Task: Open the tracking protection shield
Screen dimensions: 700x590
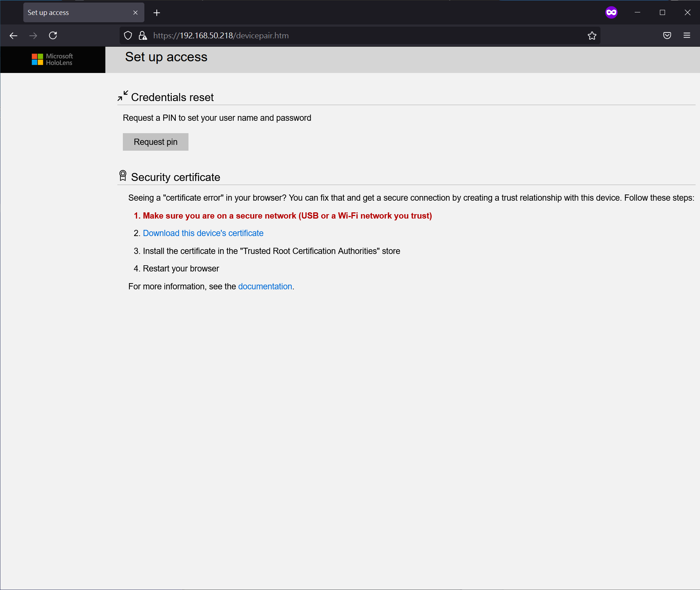Action: coord(128,35)
